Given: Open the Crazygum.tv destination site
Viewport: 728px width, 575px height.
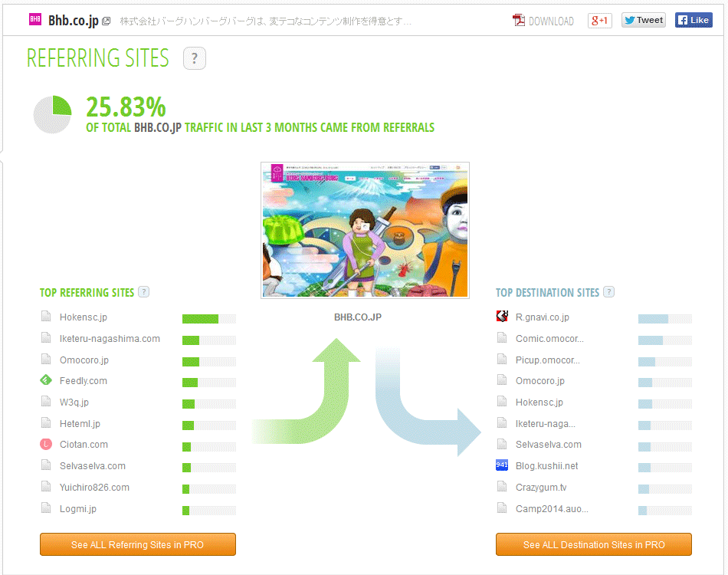Looking at the screenshot, I should (541, 488).
